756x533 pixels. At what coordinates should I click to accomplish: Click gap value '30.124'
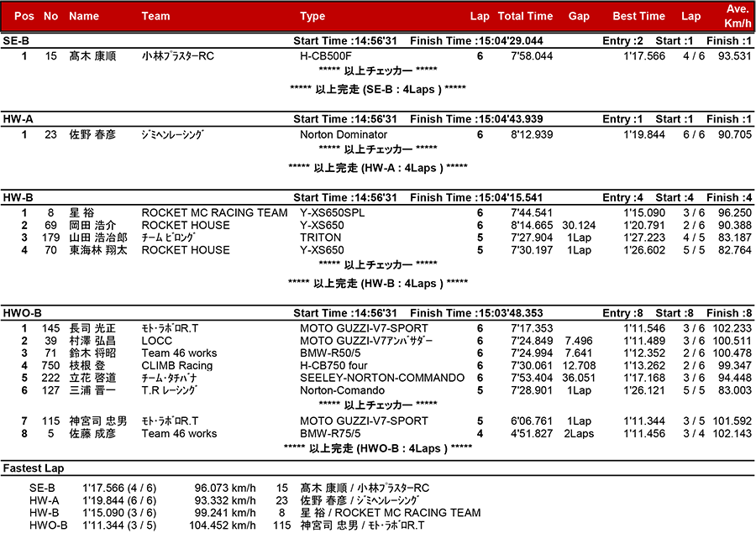pyautogui.click(x=579, y=225)
